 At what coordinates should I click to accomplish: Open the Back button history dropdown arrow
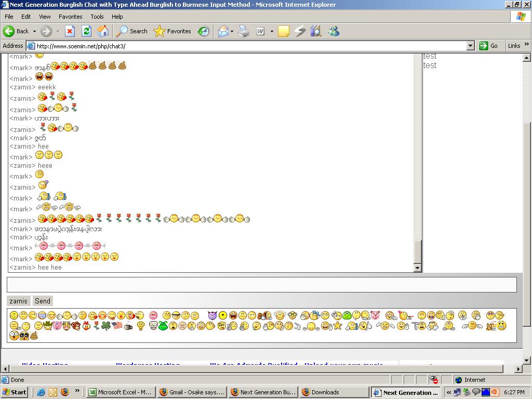[x=34, y=31]
